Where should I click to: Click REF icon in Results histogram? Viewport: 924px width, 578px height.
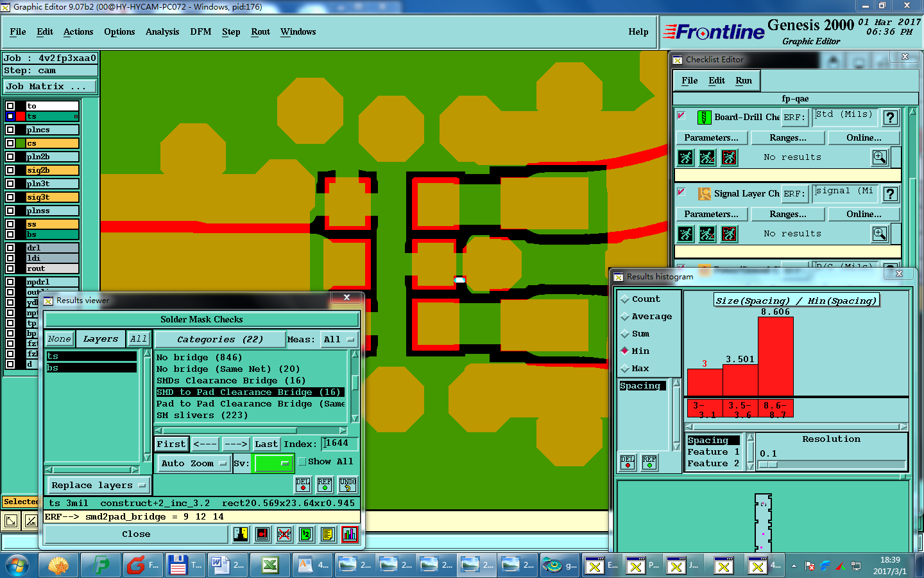[x=649, y=462]
